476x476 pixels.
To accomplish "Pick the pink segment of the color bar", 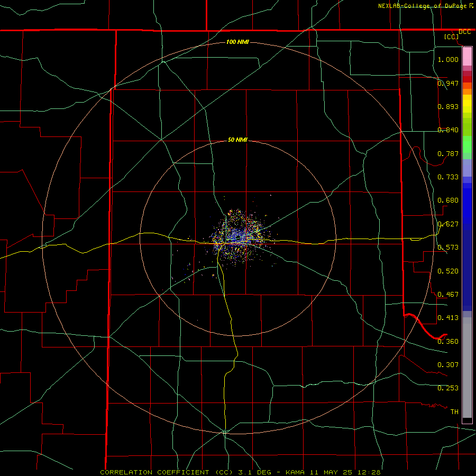I will pos(467,57).
